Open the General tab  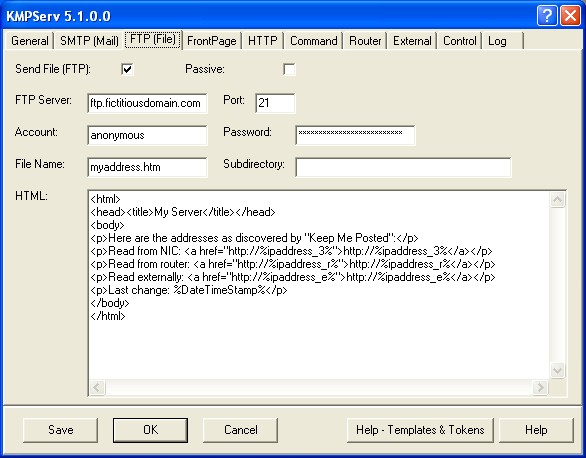click(30, 41)
